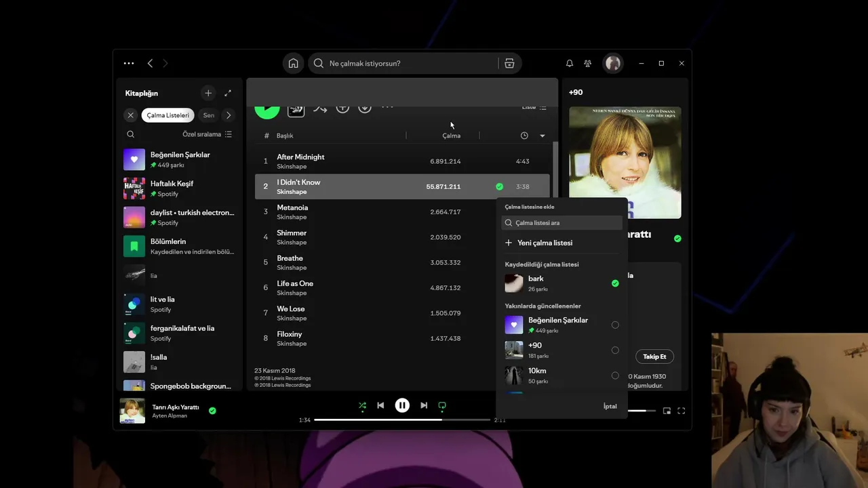The height and width of the screenshot is (488, 868).
Task: Toggle shuffle in the player bar
Action: click(x=362, y=405)
